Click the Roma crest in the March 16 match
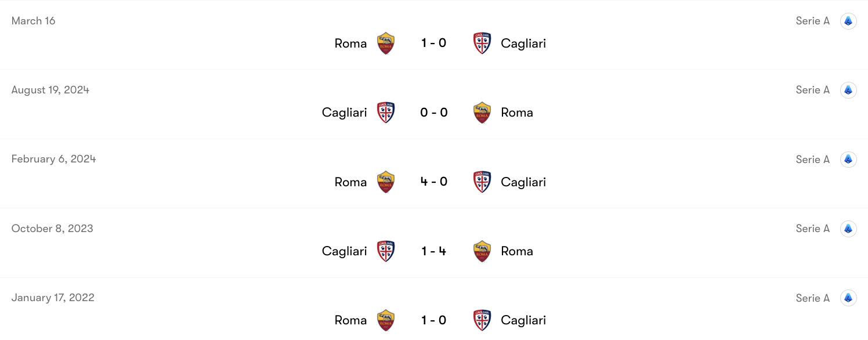 point(385,42)
